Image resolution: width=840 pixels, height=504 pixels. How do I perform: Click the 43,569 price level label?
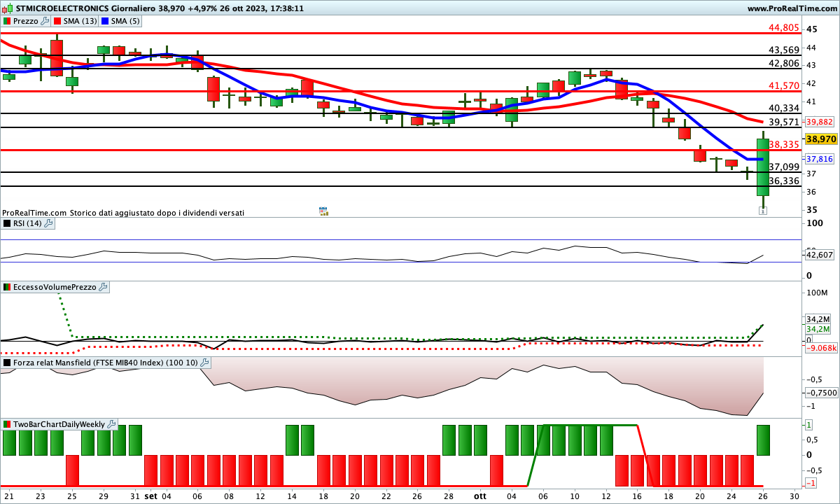pyautogui.click(x=783, y=50)
